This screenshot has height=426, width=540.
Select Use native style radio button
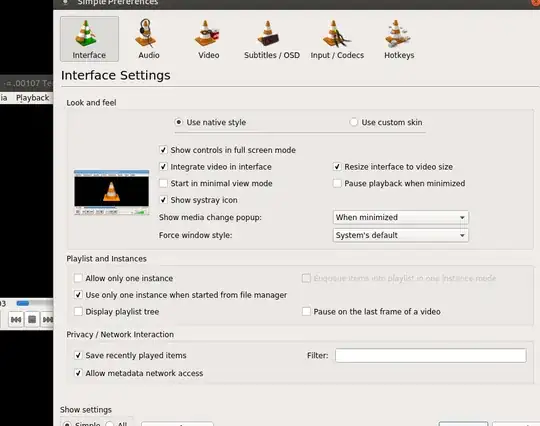178,122
